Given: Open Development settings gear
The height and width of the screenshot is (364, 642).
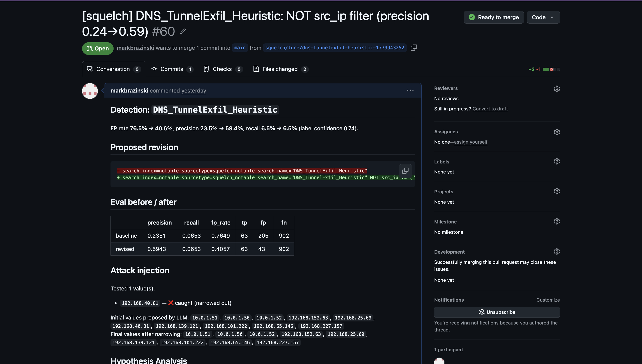Looking at the screenshot, I should pos(557,252).
